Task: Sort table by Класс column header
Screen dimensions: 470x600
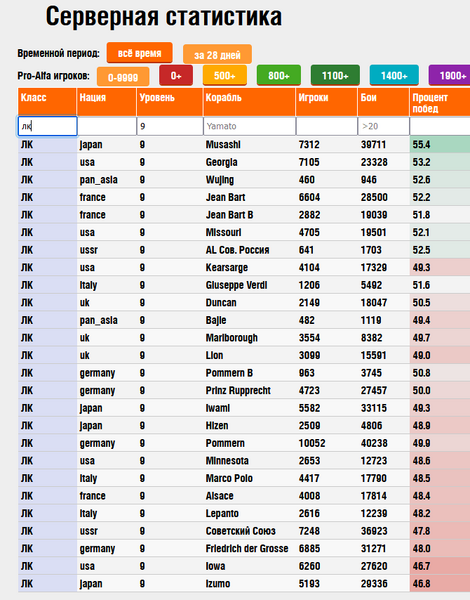Action: pyautogui.click(x=47, y=102)
